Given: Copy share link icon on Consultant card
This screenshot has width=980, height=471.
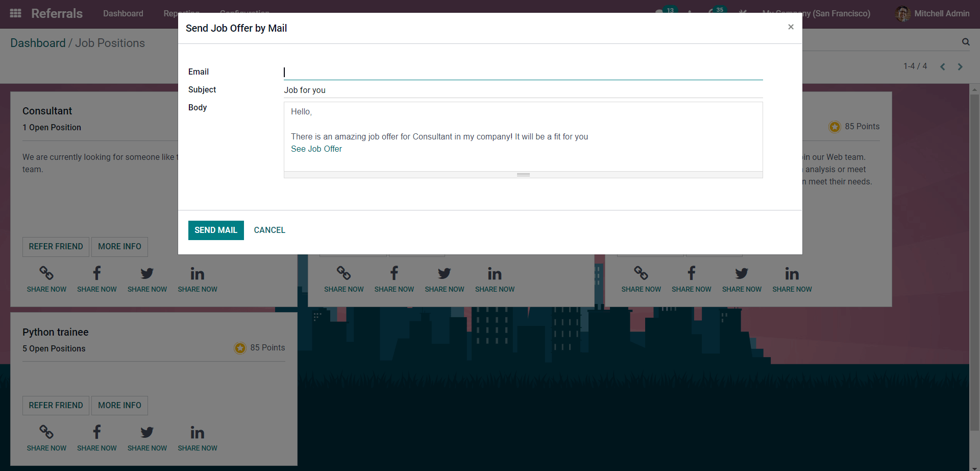Looking at the screenshot, I should click(x=46, y=273).
